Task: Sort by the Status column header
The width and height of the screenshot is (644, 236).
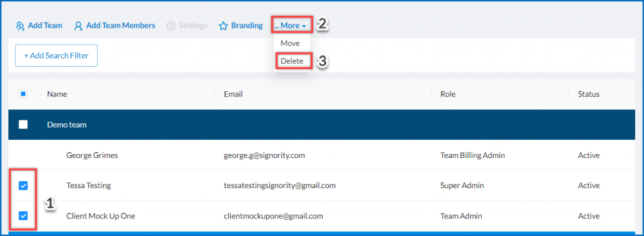Action: tap(589, 94)
